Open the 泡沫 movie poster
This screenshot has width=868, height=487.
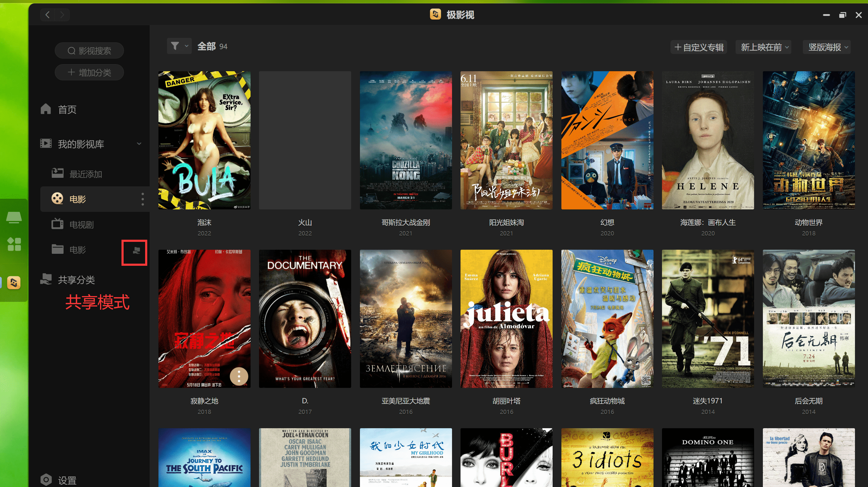click(x=204, y=140)
